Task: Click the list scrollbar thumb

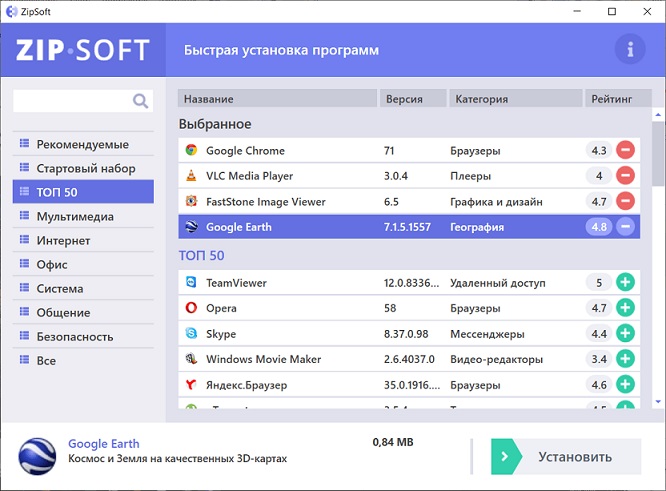Action: (x=658, y=153)
